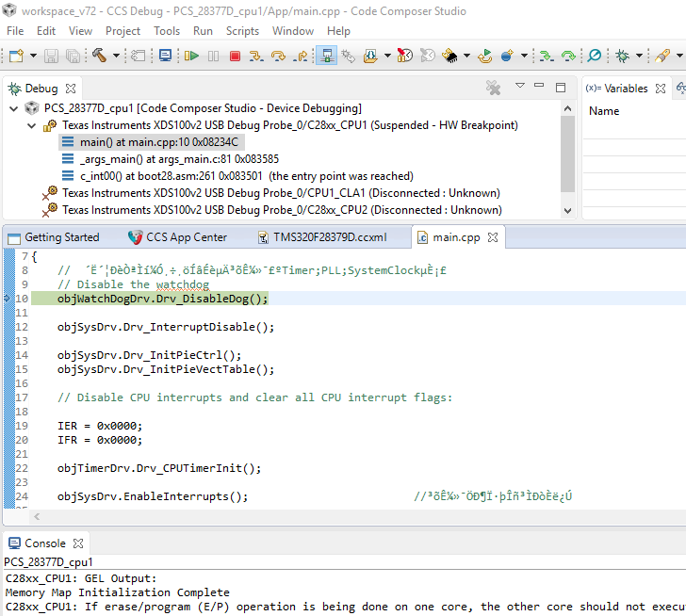Open the Help menu

tap(338, 31)
